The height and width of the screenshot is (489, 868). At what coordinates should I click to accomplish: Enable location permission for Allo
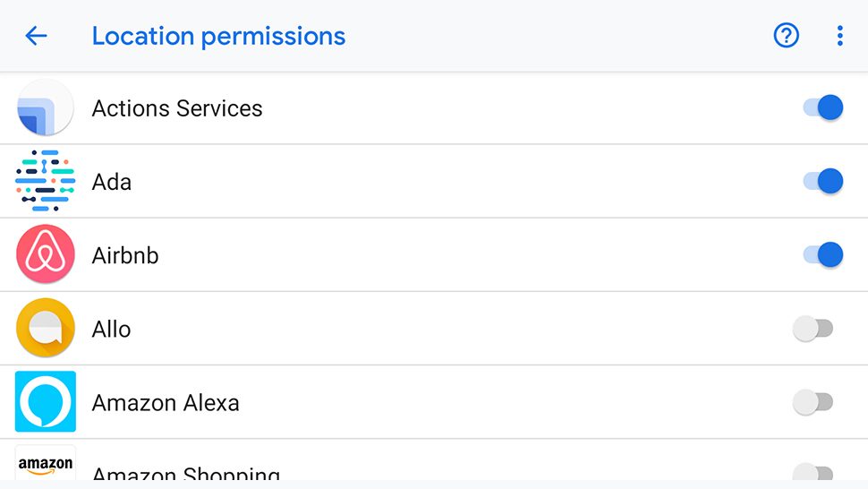(x=813, y=329)
